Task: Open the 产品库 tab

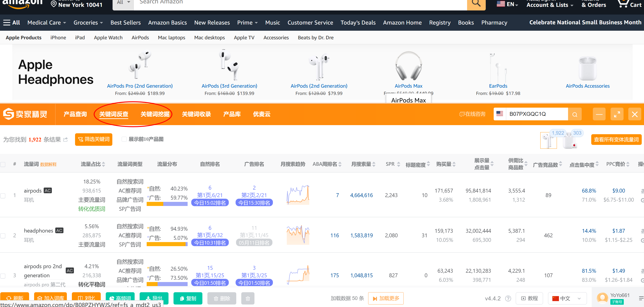Action: tap(232, 114)
